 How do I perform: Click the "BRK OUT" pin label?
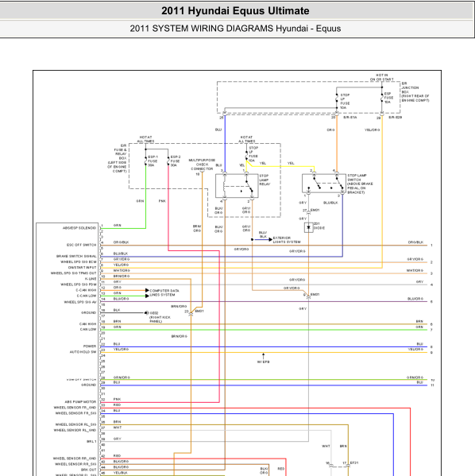[88, 470]
